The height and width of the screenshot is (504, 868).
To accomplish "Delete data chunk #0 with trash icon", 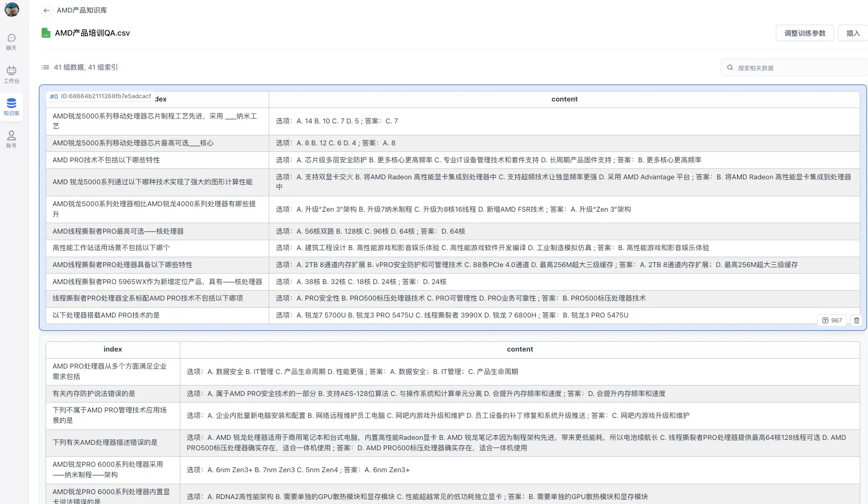I will (x=856, y=320).
